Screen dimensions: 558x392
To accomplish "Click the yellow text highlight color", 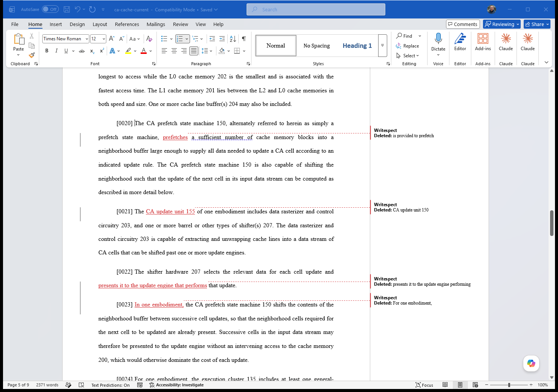I will [x=128, y=51].
